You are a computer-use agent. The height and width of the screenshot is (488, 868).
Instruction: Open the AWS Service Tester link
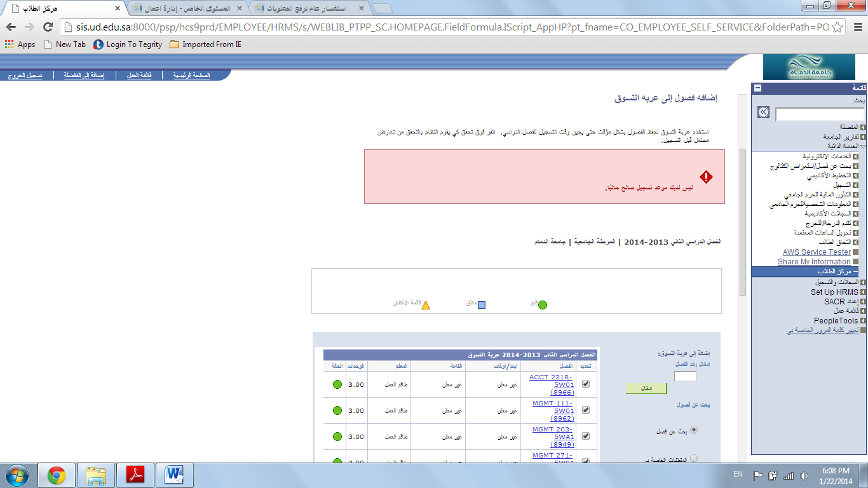pyautogui.click(x=817, y=252)
